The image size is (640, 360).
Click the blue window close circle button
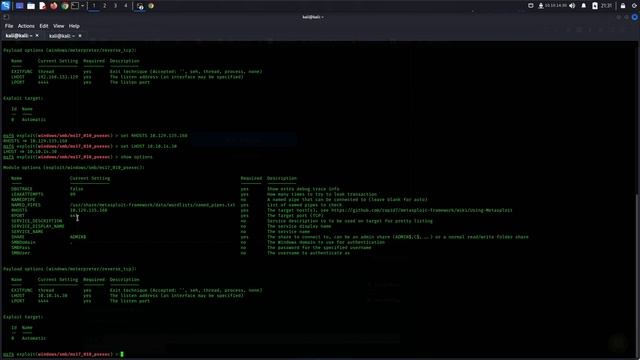635,17
